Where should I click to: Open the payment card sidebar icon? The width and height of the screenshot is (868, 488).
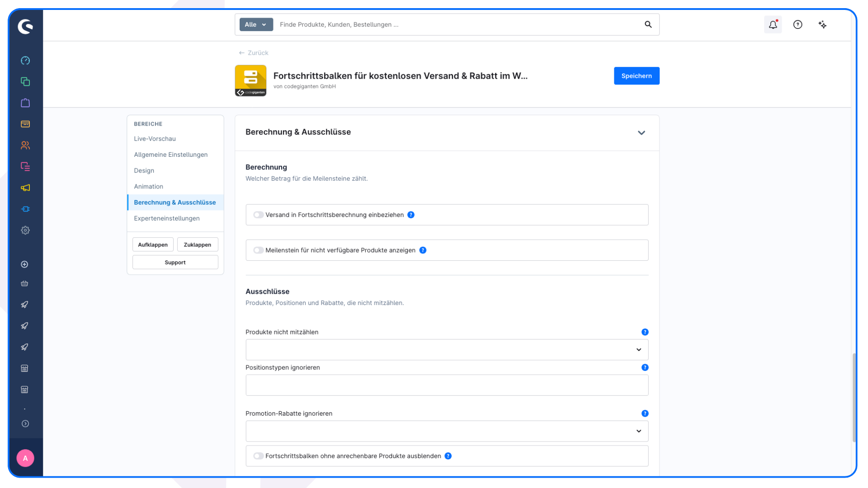click(x=25, y=124)
